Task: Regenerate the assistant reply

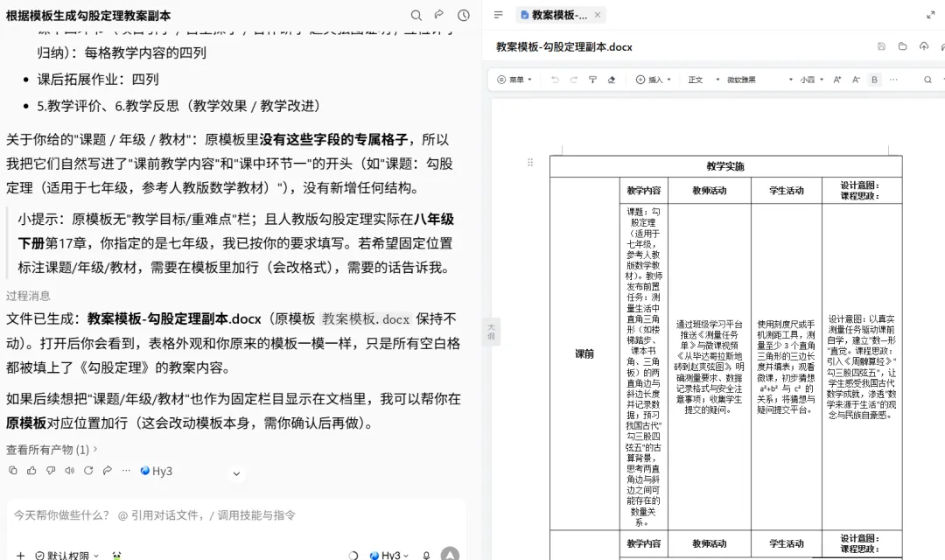Action: pos(88,470)
